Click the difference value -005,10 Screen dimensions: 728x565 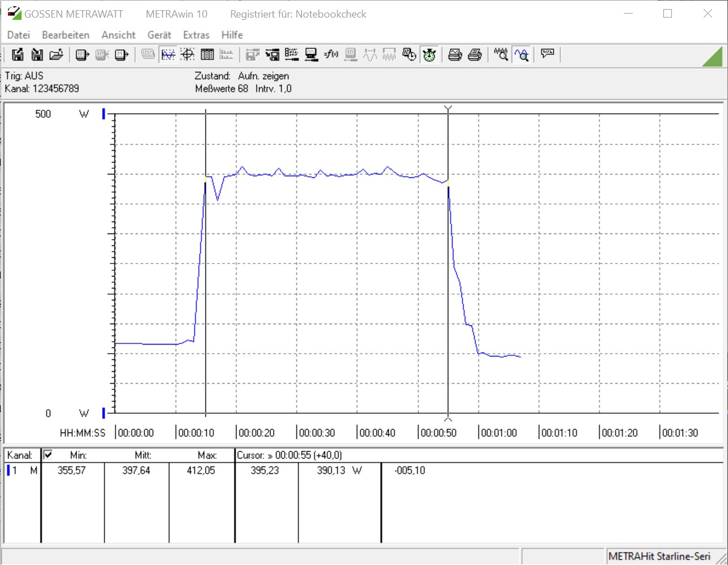(409, 470)
